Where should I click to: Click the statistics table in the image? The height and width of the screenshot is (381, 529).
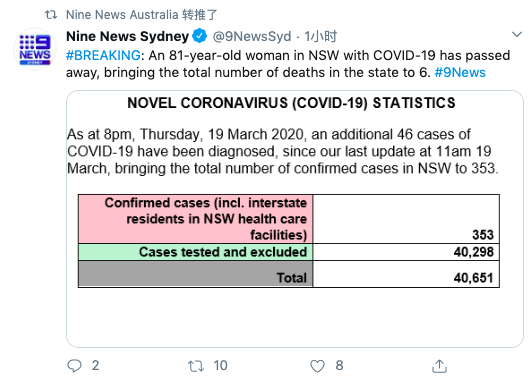point(289,241)
